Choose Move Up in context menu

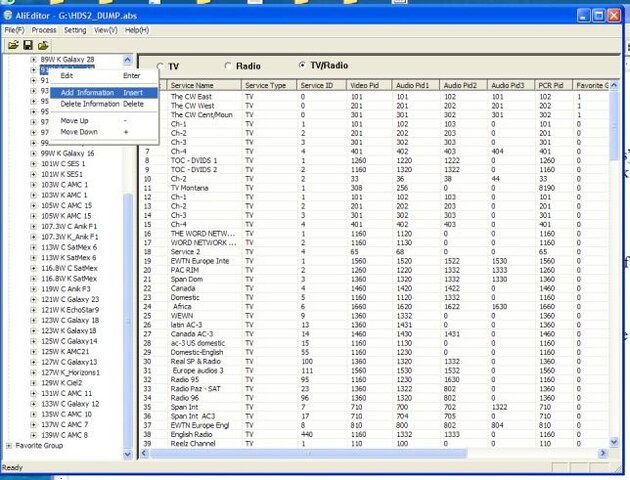(x=104, y=121)
